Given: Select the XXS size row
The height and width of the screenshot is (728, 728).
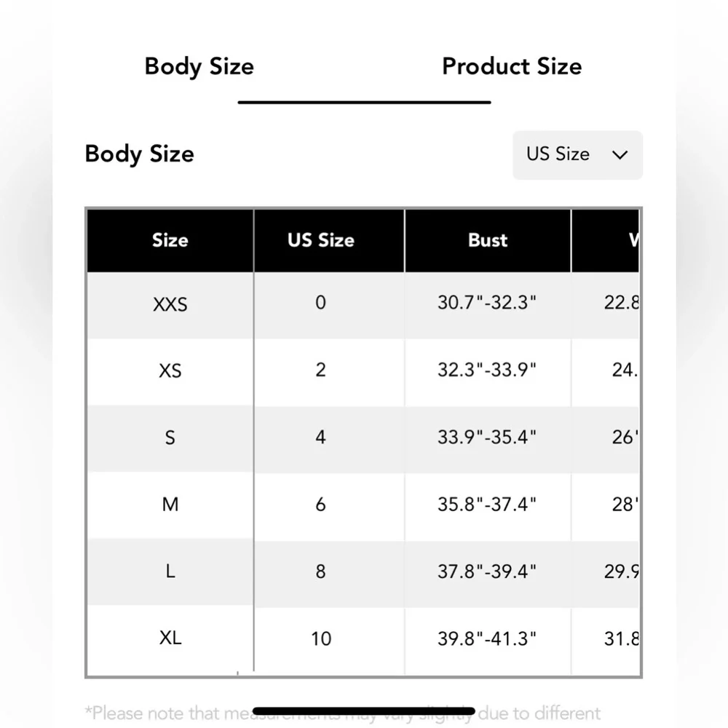Looking at the screenshot, I should point(170,304).
